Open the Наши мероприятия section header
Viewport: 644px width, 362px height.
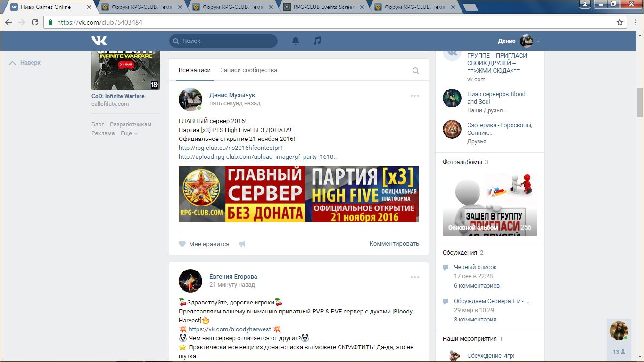tap(470, 339)
